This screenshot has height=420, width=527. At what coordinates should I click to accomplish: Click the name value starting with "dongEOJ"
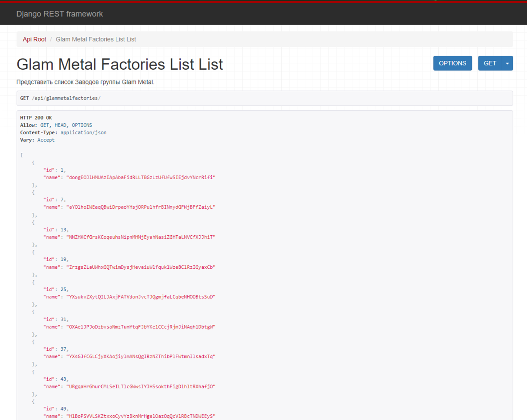point(141,177)
